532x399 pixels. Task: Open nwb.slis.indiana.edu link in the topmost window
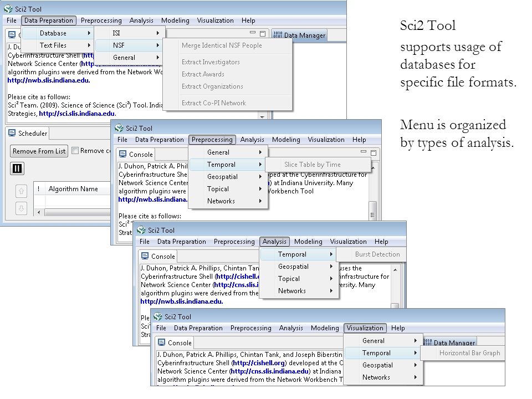click(49, 80)
